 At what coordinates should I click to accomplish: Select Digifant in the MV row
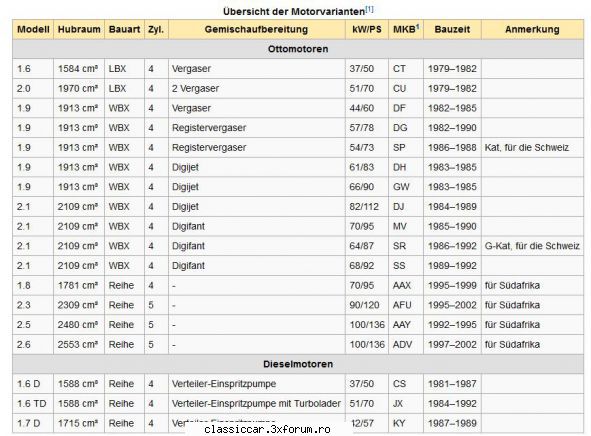256,226
